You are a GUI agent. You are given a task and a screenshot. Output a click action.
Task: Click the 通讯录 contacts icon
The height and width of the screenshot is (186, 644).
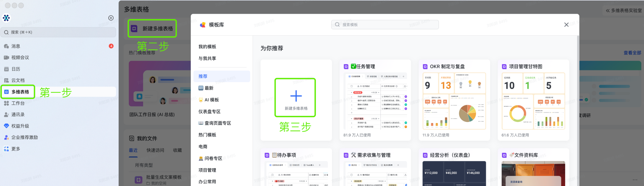[6, 114]
